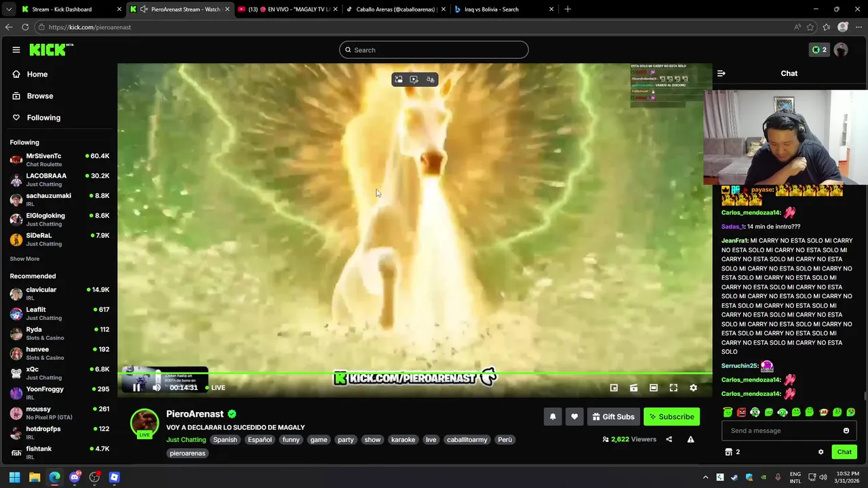Open the clip creation tool
Image resolution: width=868 pixels, height=488 pixels.
click(x=633, y=388)
